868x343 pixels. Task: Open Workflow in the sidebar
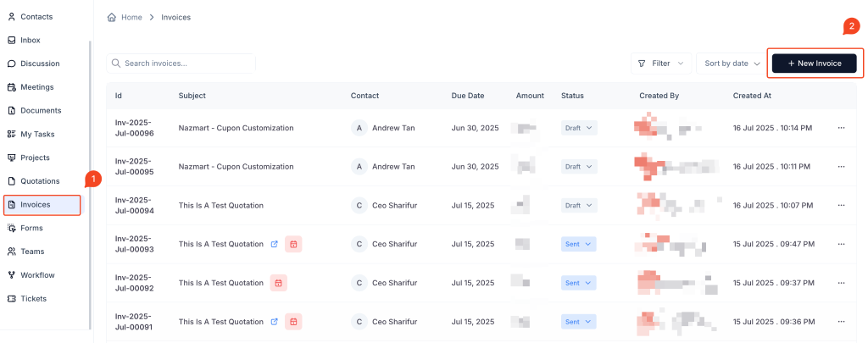pos(36,274)
